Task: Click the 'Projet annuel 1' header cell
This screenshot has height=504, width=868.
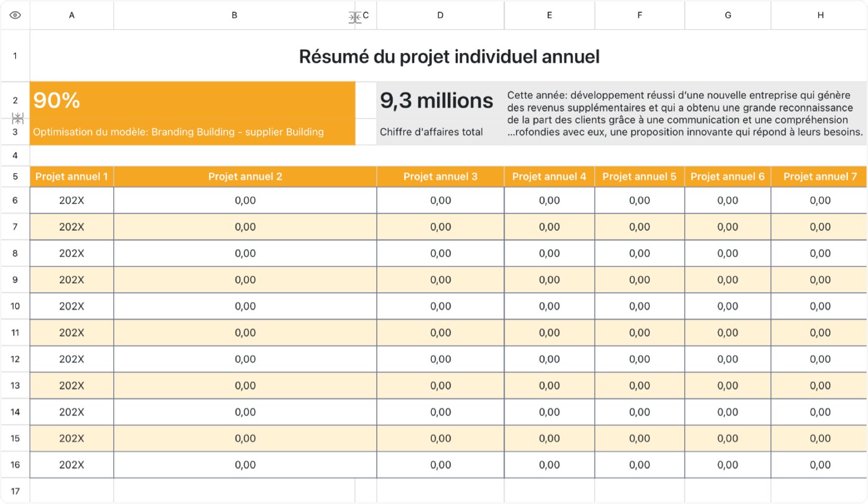Action: [71, 177]
